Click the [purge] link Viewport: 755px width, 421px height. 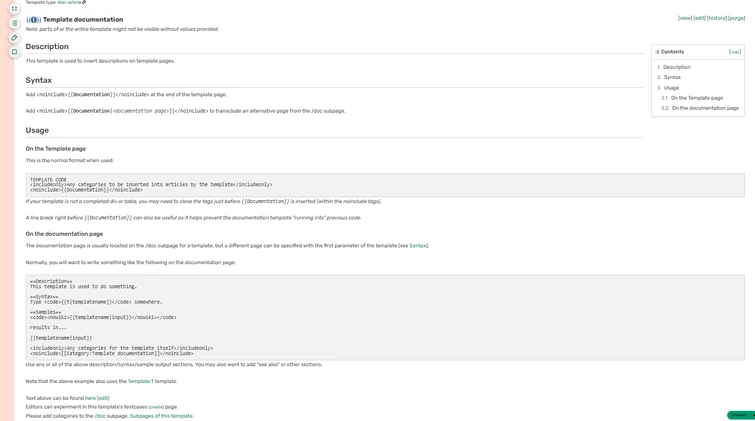pyautogui.click(x=737, y=18)
